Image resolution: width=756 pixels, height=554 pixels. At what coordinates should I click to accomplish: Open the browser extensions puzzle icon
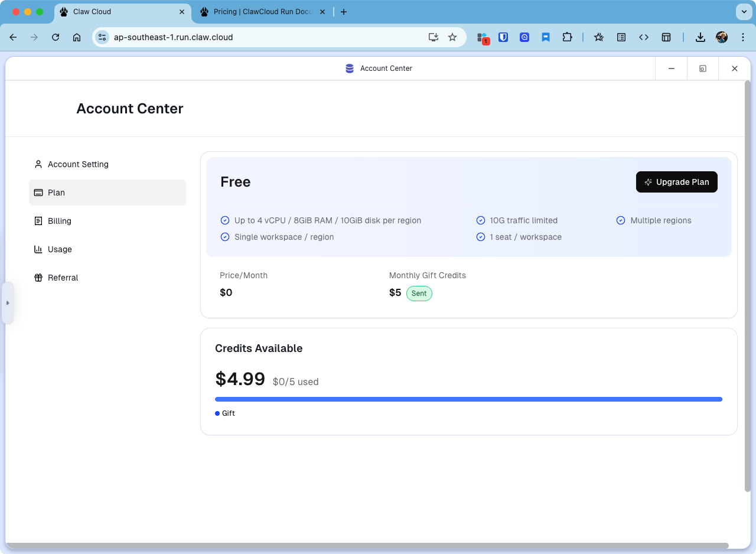click(x=567, y=37)
